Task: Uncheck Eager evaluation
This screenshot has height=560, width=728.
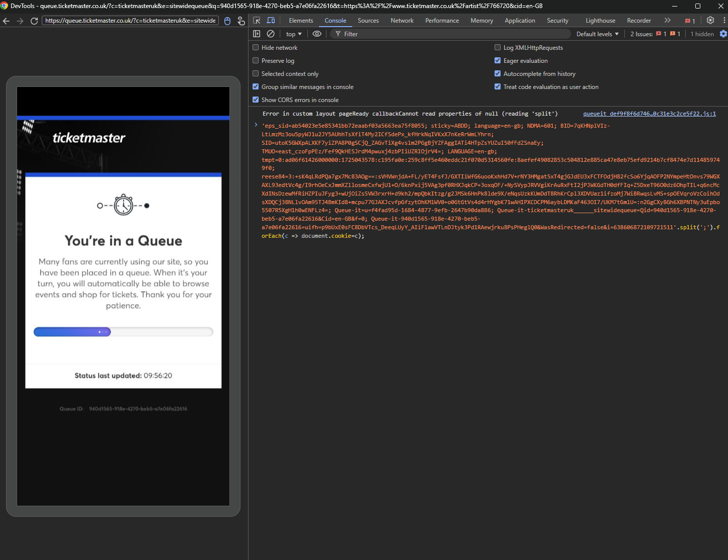Action: pos(498,60)
